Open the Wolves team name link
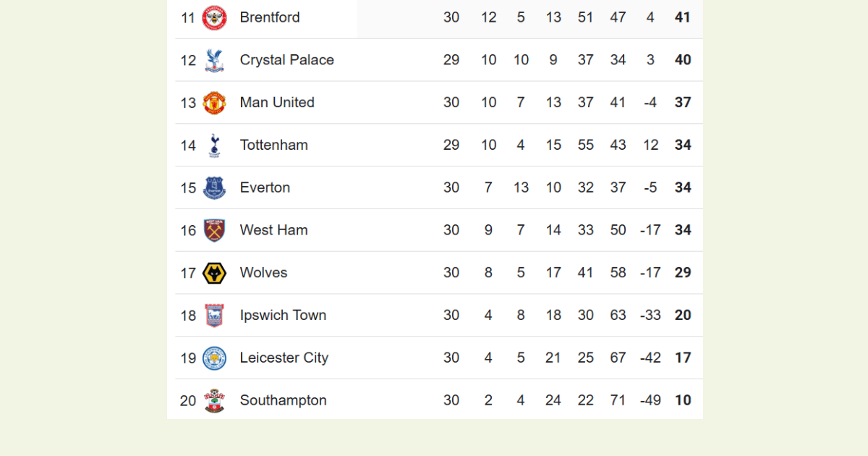 (263, 273)
